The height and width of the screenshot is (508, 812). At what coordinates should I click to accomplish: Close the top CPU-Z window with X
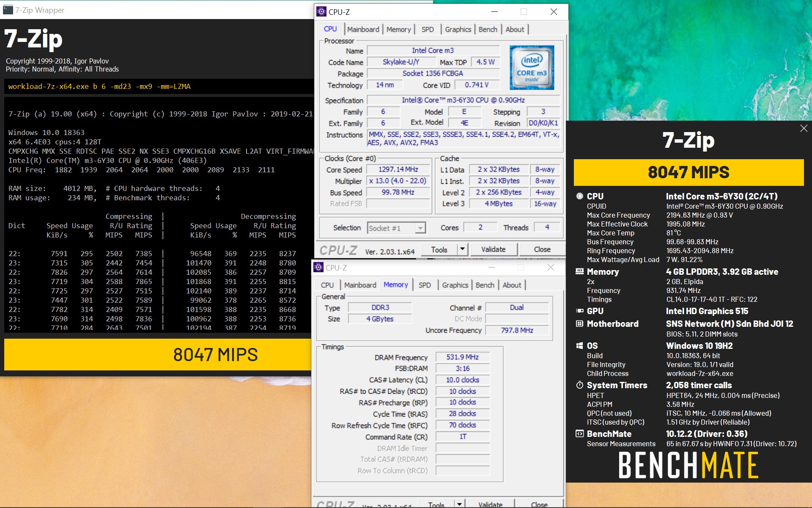click(x=554, y=12)
